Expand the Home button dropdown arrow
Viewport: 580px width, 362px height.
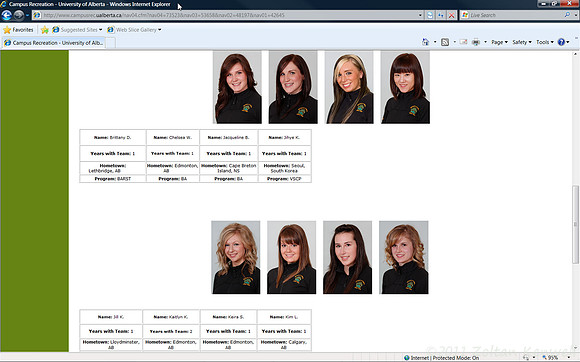pos(435,42)
